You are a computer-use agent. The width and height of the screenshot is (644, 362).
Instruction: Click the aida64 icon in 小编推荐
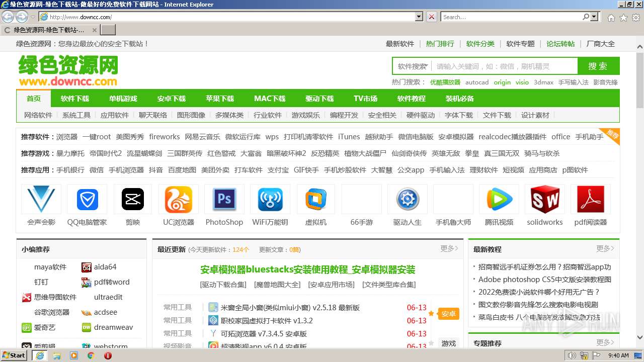coord(87,267)
